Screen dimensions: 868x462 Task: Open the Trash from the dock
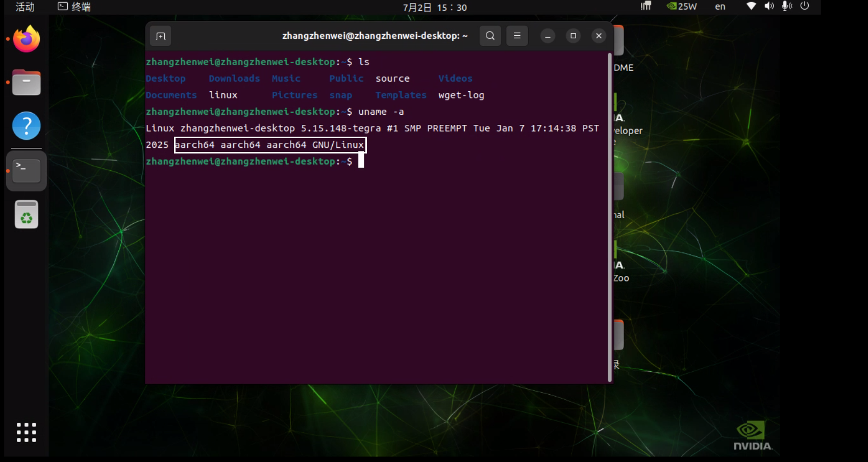pos(26,214)
